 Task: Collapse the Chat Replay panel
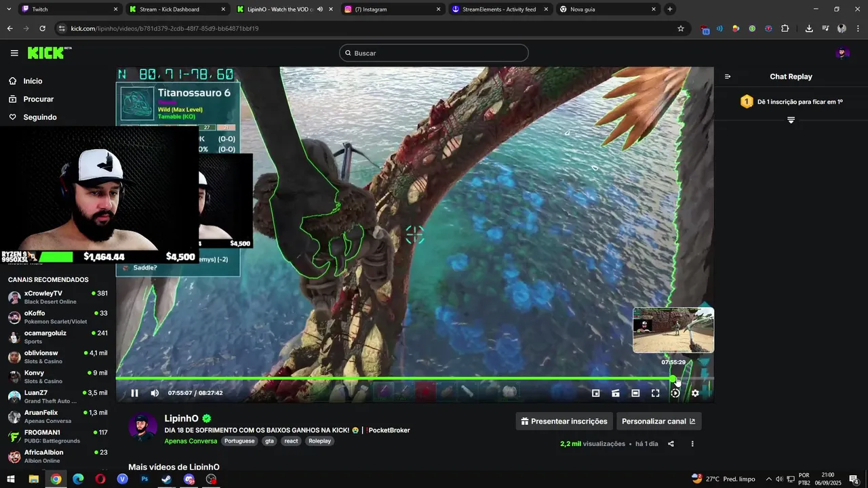[728, 77]
